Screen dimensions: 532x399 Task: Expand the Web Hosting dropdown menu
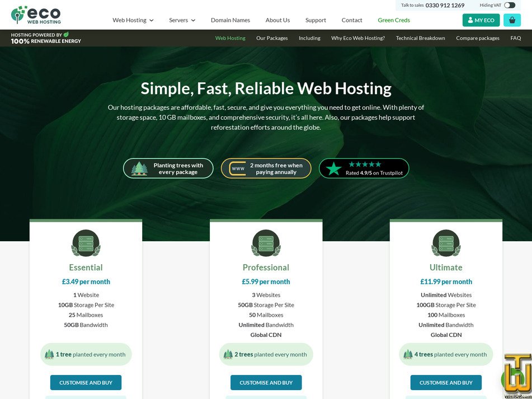[133, 20]
